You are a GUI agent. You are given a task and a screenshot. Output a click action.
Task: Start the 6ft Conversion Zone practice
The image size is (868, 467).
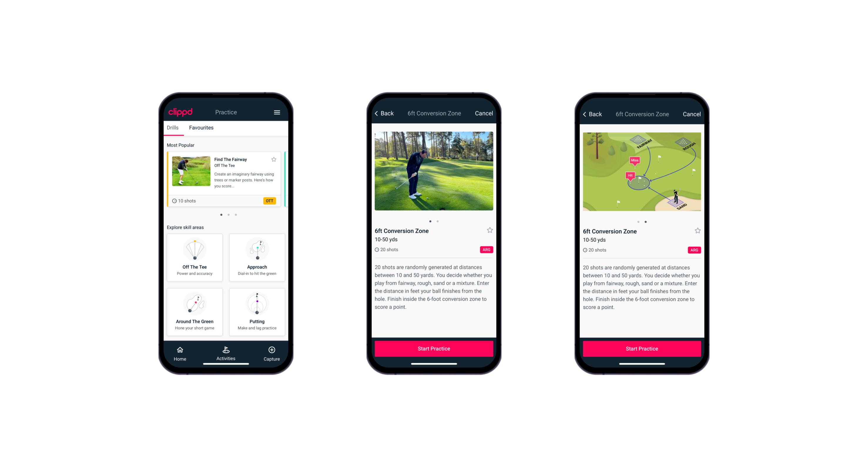pos(433,348)
